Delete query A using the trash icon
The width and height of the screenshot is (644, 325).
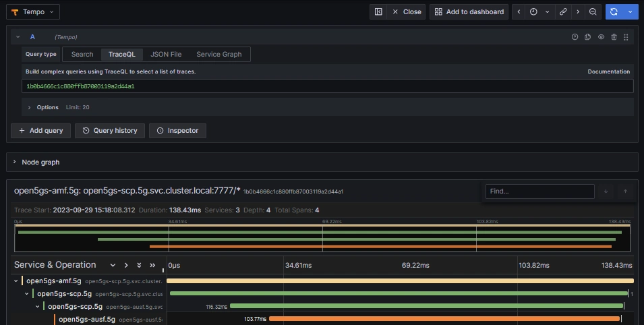point(614,37)
